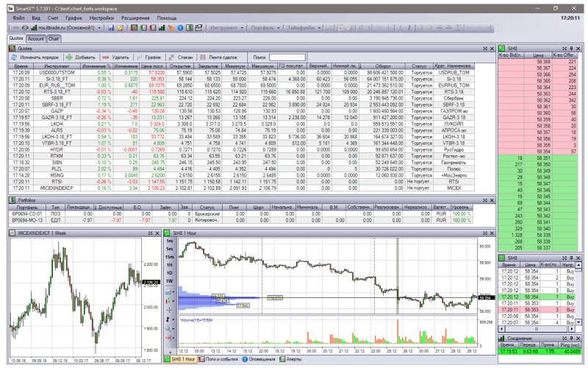The height and width of the screenshot is (368, 588).
Task: Click Стакан button in Quotes toolbar
Action: 181,57
